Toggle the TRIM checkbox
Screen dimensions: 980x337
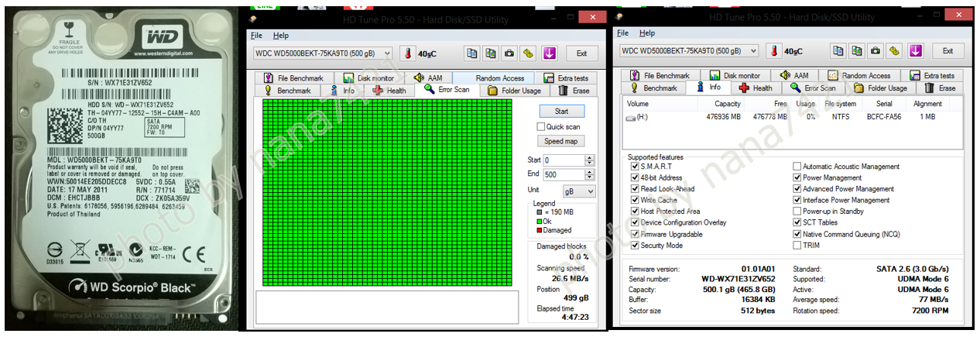[797, 246]
